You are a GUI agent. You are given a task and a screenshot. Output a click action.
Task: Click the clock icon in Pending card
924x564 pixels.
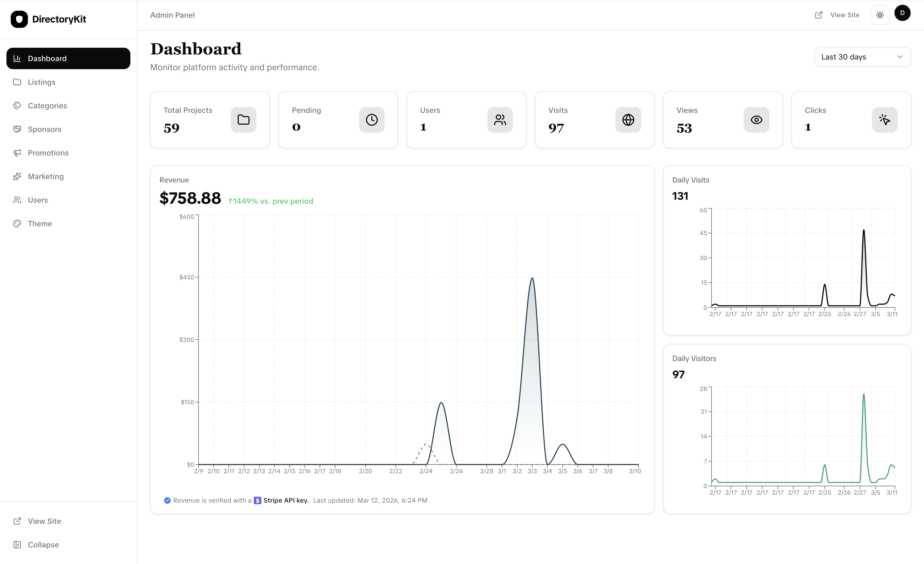click(x=372, y=120)
